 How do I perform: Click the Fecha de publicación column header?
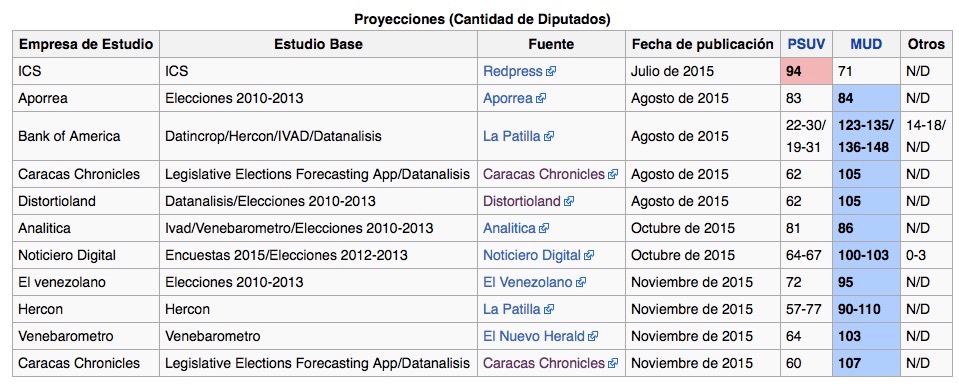[703, 44]
